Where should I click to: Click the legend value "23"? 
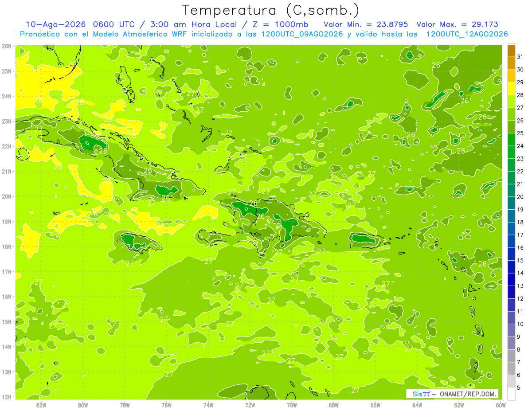(520, 159)
